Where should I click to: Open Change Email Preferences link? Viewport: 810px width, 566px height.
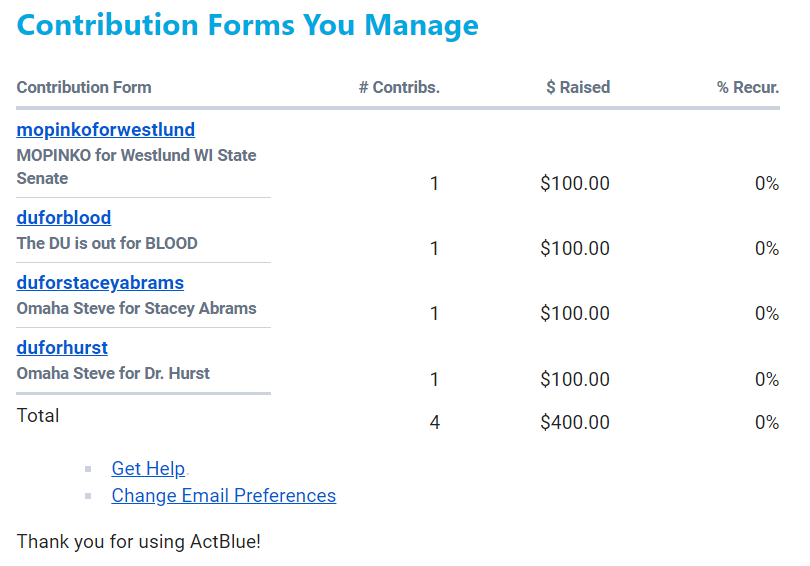(x=223, y=496)
